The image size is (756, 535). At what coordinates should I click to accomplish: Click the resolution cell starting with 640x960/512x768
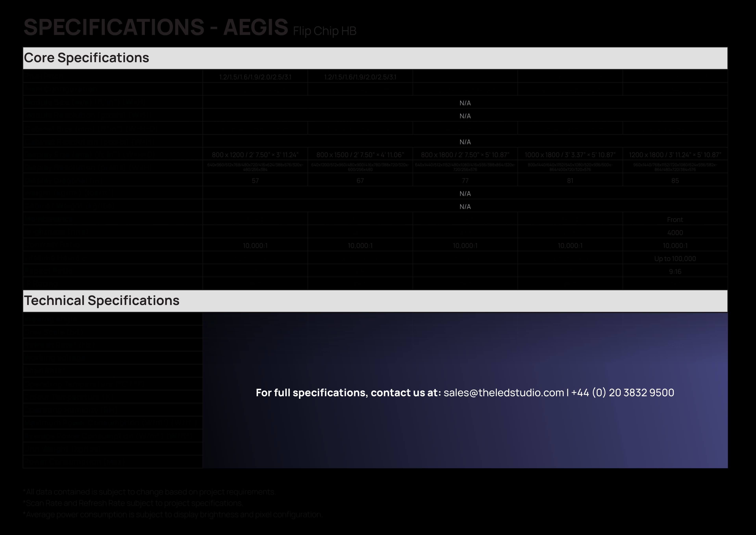(255, 167)
